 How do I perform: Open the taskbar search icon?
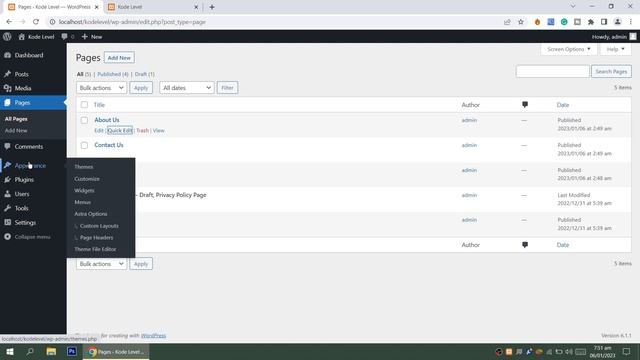30,351
